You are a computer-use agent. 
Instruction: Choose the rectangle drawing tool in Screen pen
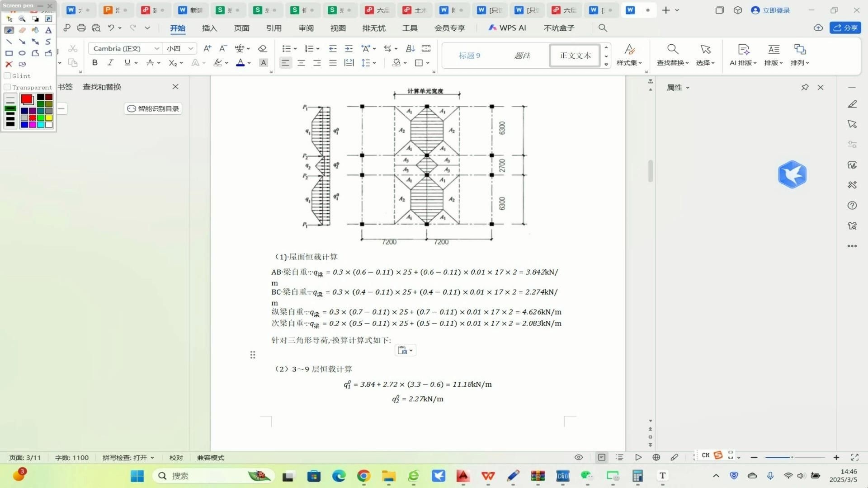click(9, 53)
